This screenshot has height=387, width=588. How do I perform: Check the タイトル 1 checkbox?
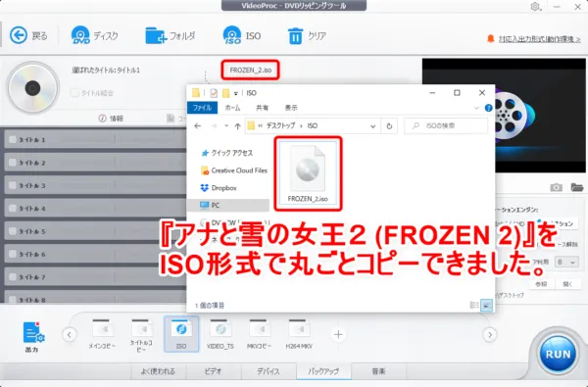coord(13,139)
